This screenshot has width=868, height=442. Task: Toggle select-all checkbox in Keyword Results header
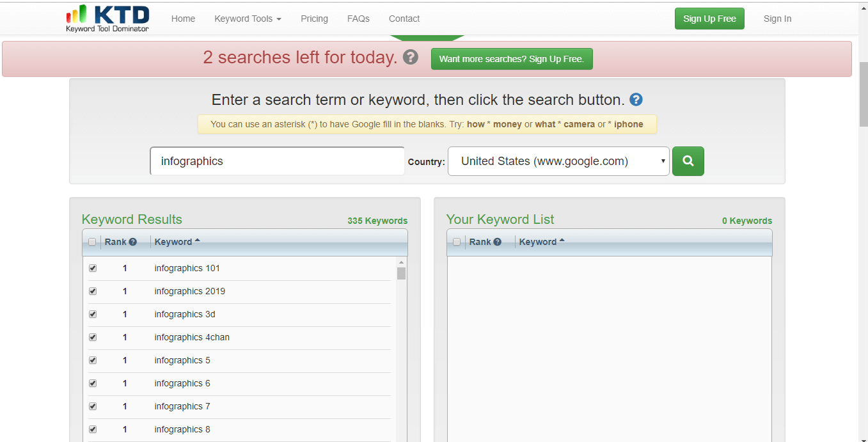92,242
